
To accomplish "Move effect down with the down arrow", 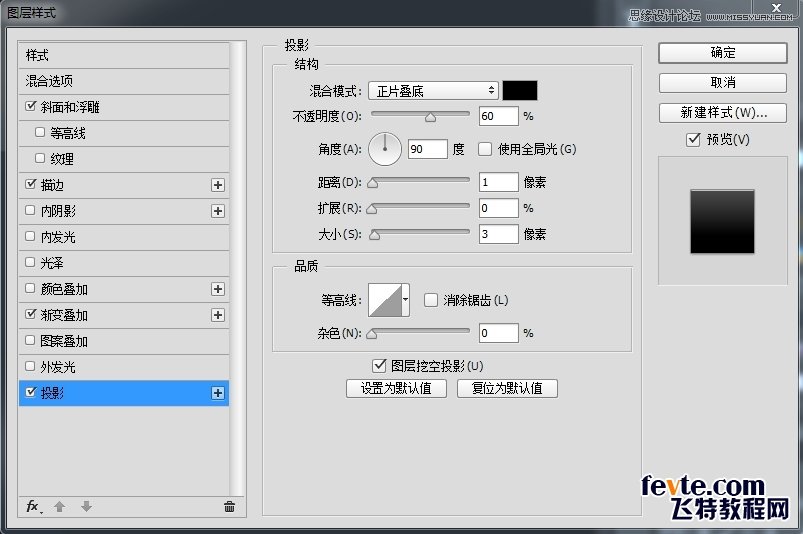I will 87,506.
